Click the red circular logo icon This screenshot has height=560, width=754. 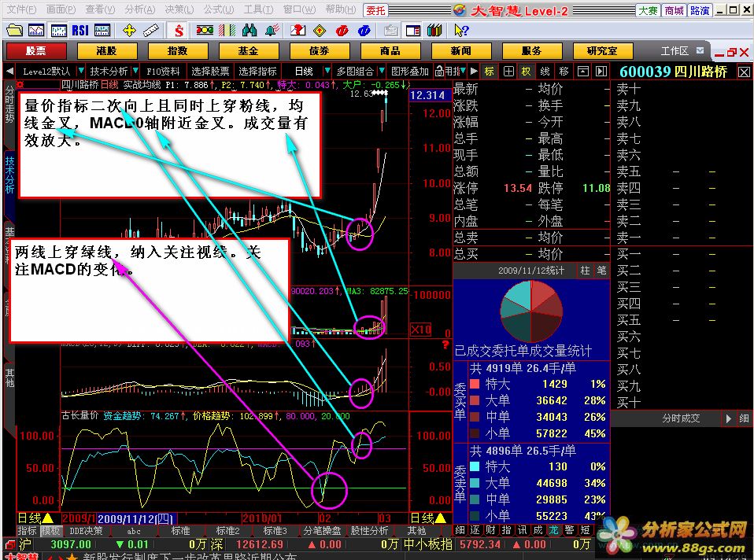click(342, 31)
